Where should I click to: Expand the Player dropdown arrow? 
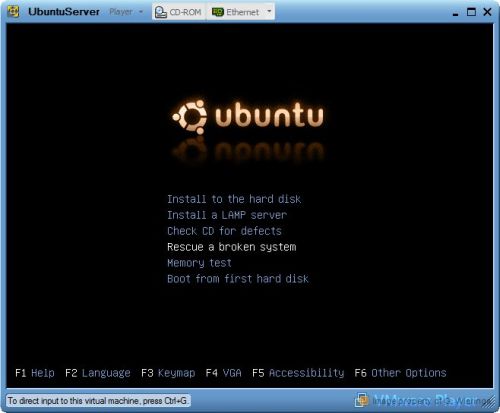141,12
